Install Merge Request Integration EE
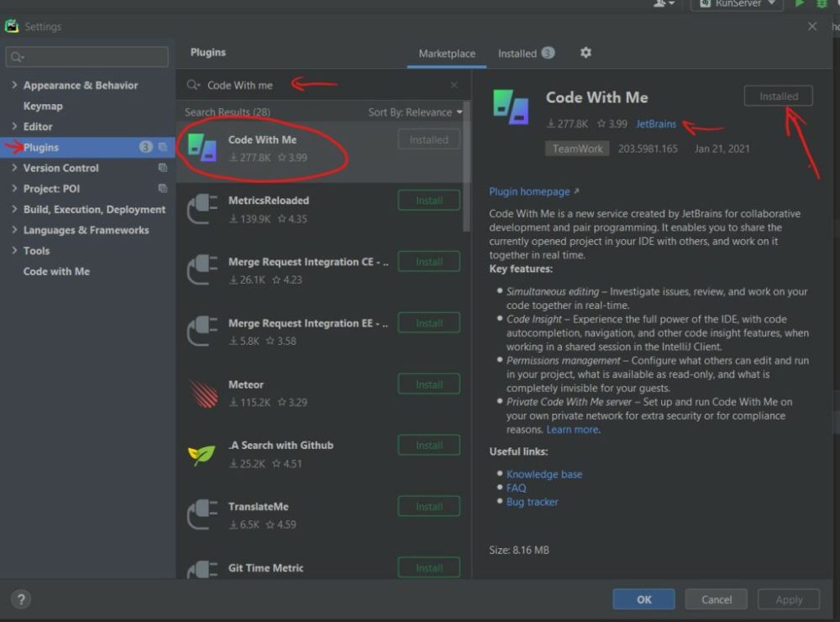The image size is (840, 622). point(429,323)
